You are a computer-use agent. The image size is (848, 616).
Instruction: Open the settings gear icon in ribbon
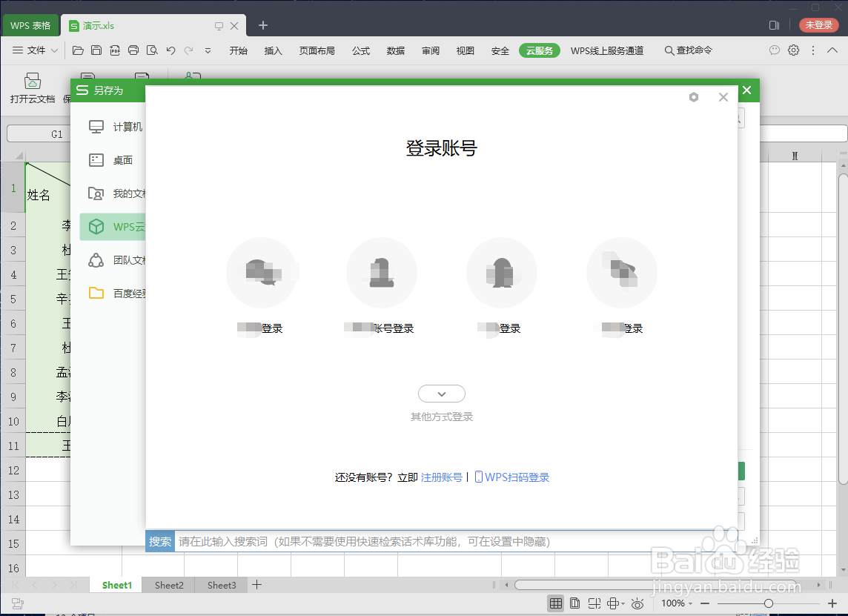pyautogui.click(x=793, y=50)
